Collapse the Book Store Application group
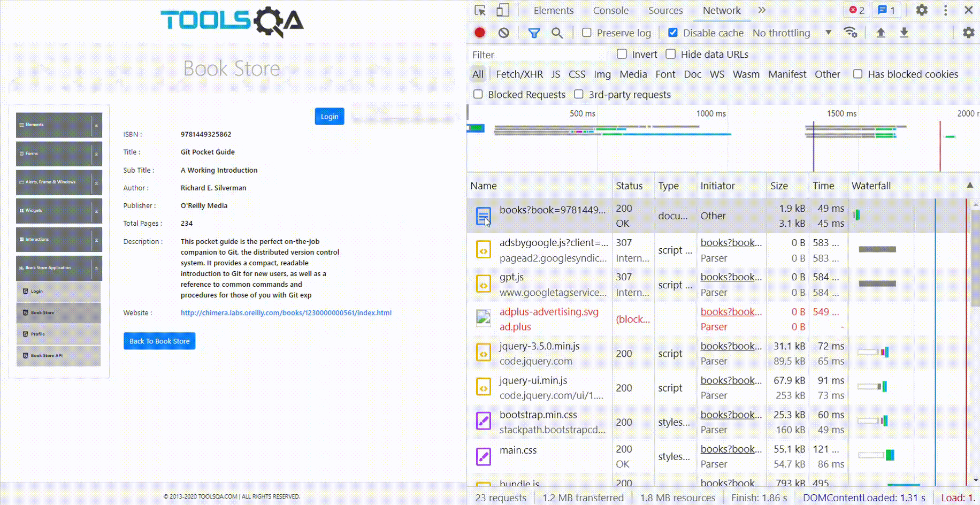Viewport: 980px width, 505px height. tap(59, 268)
